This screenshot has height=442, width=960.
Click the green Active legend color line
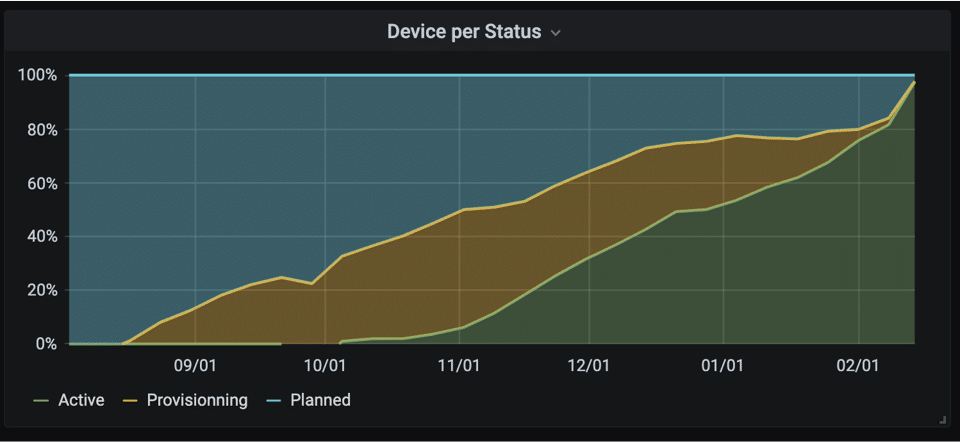click(x=40, y=401)
